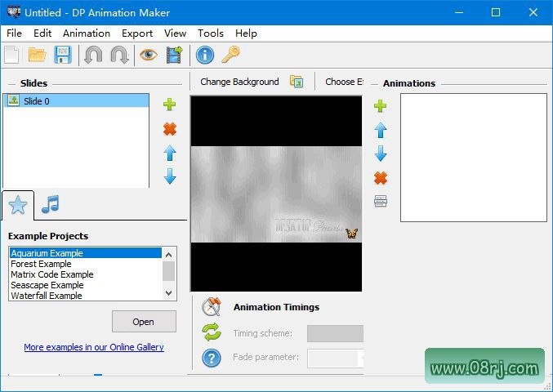
Task: Open the Tools menu
Action: tap(211, 33)
